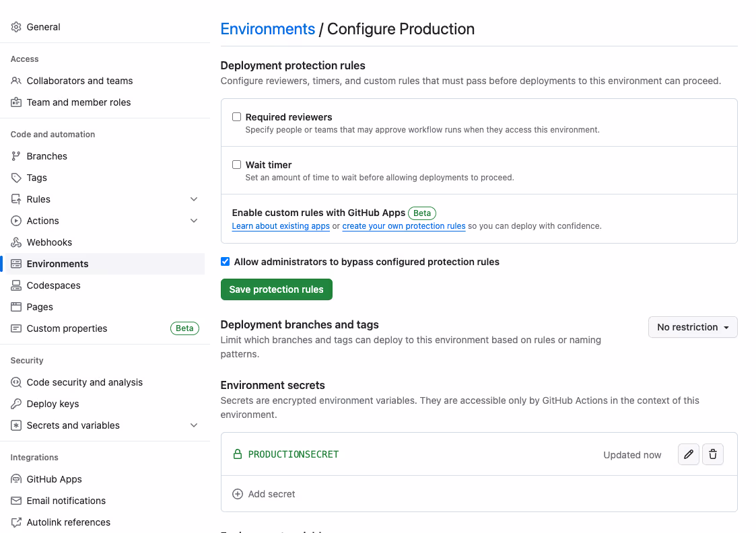756x533 pixels.
Task: Open the No restriction dropdown
Action: 693,327
